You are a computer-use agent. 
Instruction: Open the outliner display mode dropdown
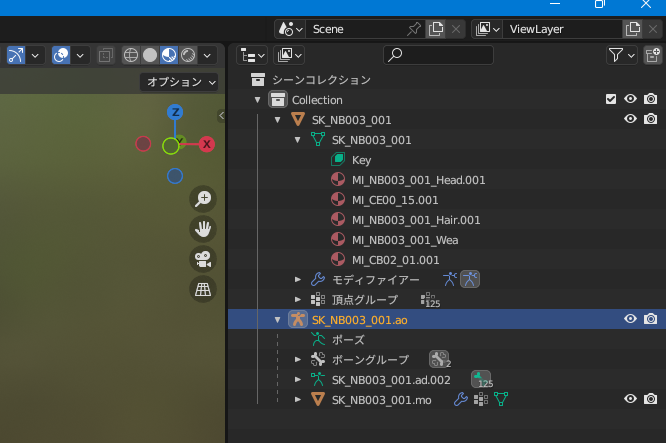pyautogui.click(x=289, y=55)
